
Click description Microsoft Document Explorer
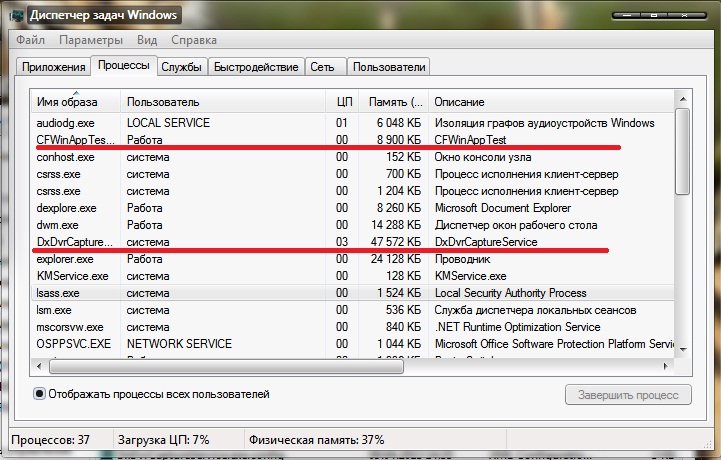coord(503,208)
